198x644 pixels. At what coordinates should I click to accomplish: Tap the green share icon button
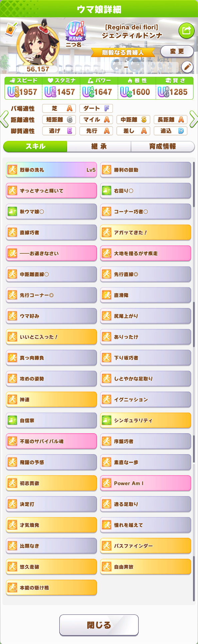tap(186, 31)
